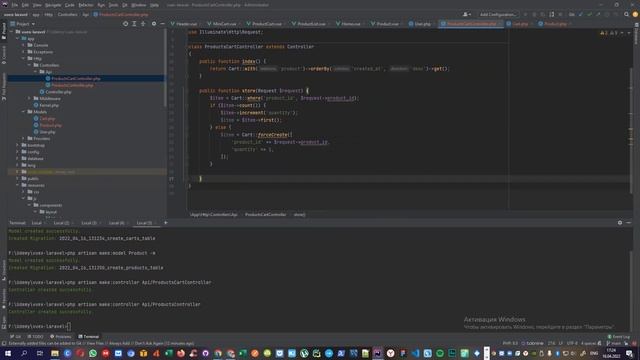Image resolution: width=640 pixels, height=360 pixels.
Task: Open the Windows Start menu
Action: [x=8, y=353]
